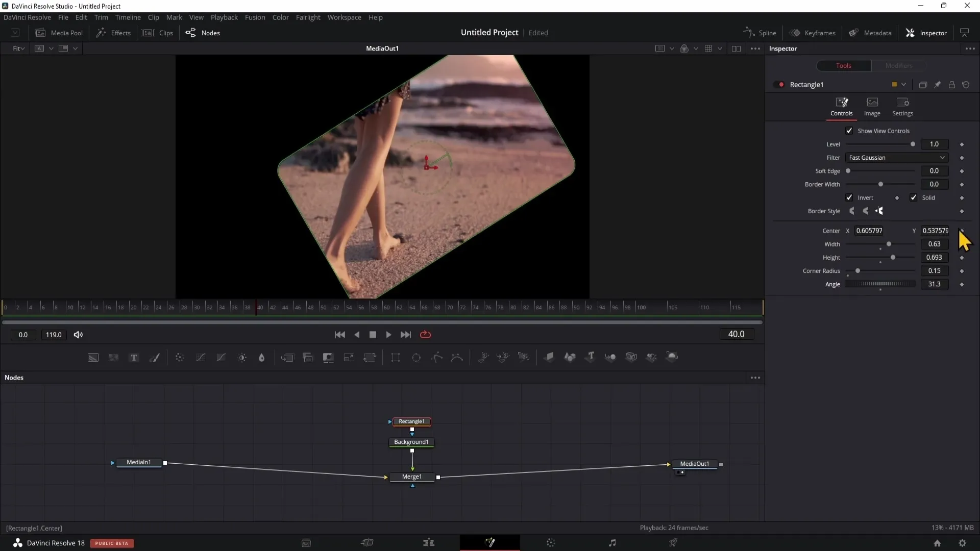The width and height of the screenshot is (980, 551).
Task: Toggle the Invert checkbox for Rectangle1
Action: (849, 197)
